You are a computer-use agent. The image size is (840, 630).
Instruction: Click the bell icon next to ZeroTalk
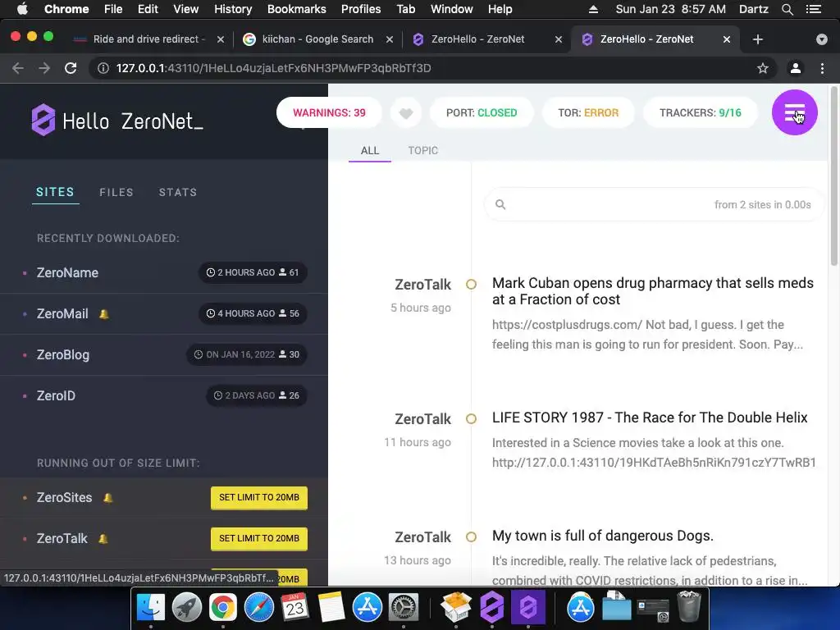[x=103, y=539]
